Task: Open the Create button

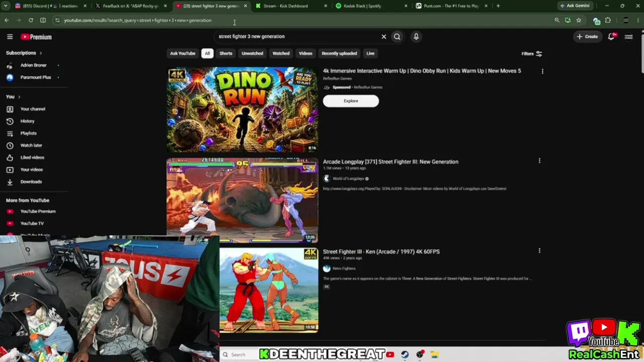Action: [x=587, y=36]
